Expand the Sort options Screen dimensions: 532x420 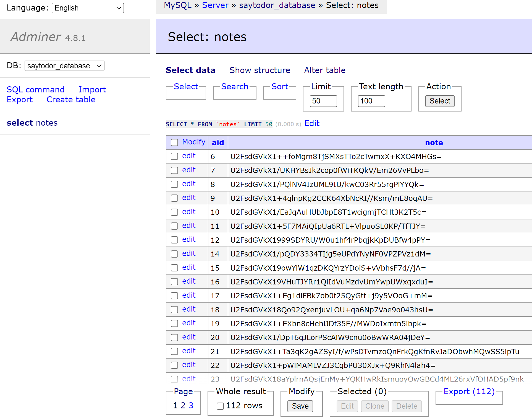[279, 87]
